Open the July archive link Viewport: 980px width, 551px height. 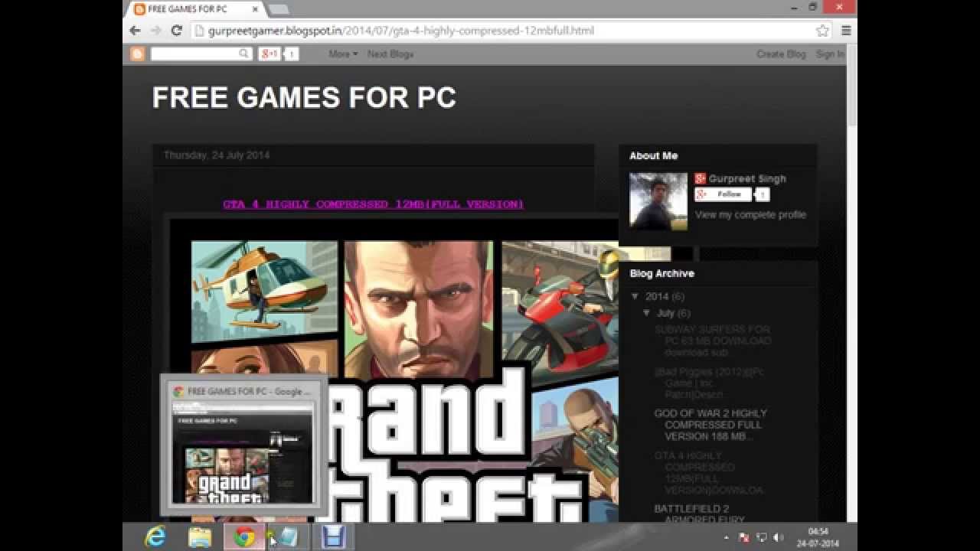click(665, 314)
